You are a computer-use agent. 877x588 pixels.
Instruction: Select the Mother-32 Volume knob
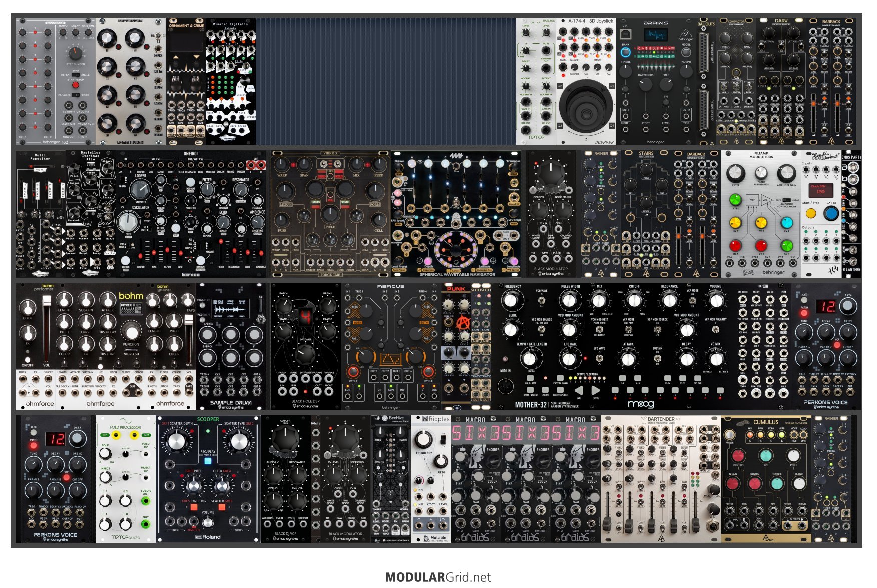coord(716,300)
